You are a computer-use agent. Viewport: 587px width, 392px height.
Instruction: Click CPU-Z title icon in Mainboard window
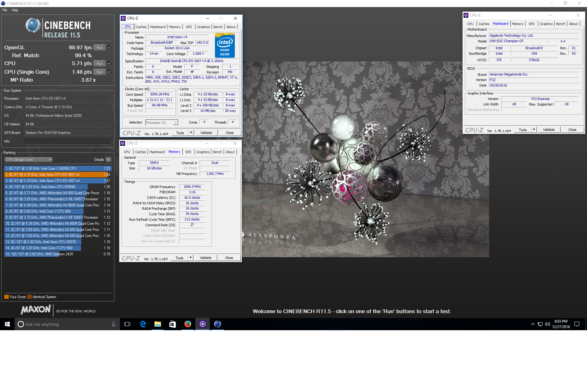pyautogui.click(x=466, y=15)
